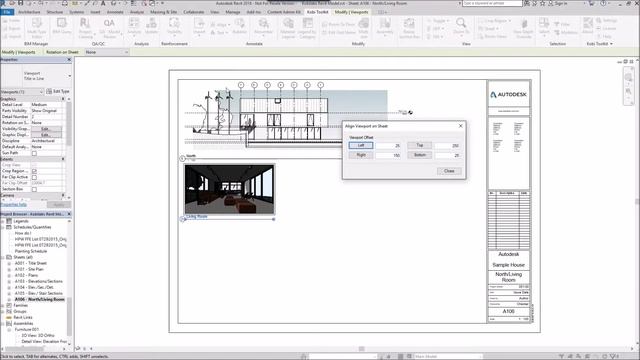The image size is (640, 360).
Task: Toggle the Sun Path checkbox
Action: click(34, 153)
